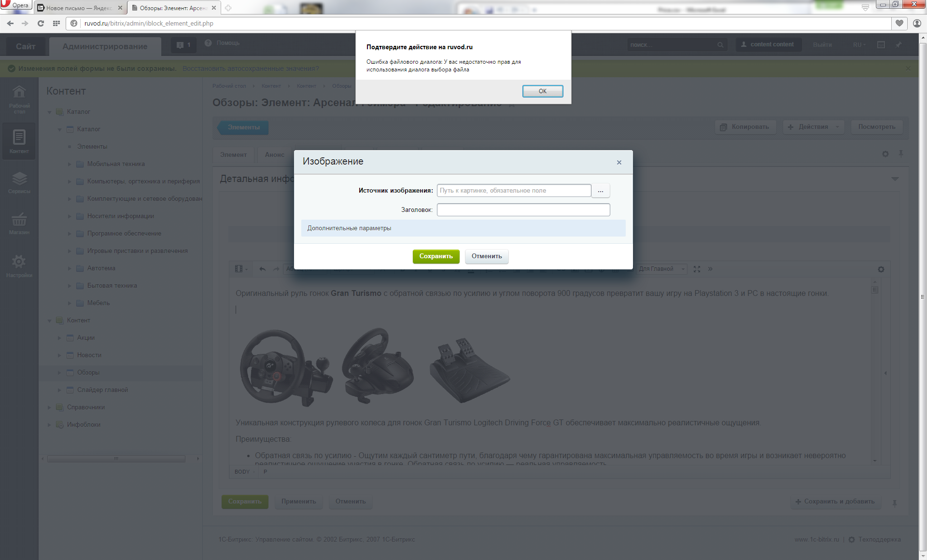Expand Компьютеры, оргтехника и периферия folder
927x560 pixels.
coord(70,182)
